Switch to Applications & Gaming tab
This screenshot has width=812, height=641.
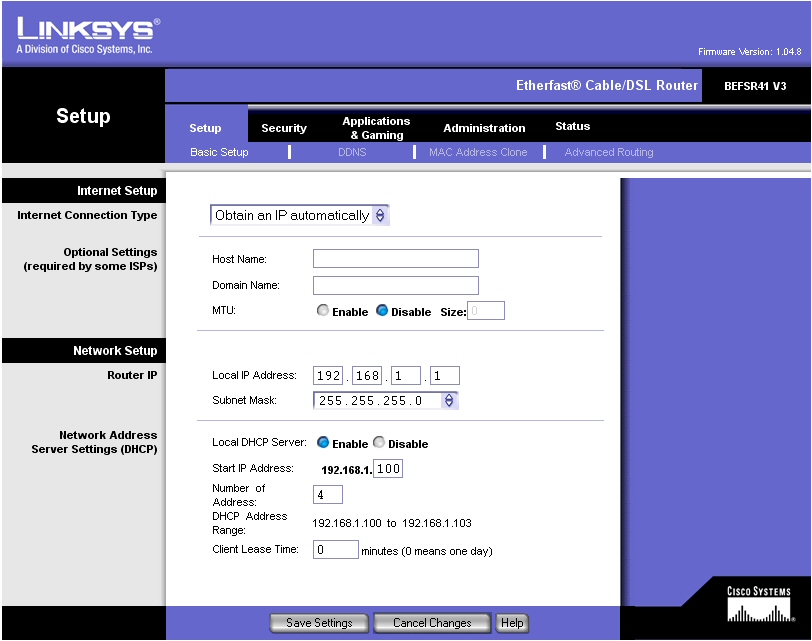tap(376, 128)
